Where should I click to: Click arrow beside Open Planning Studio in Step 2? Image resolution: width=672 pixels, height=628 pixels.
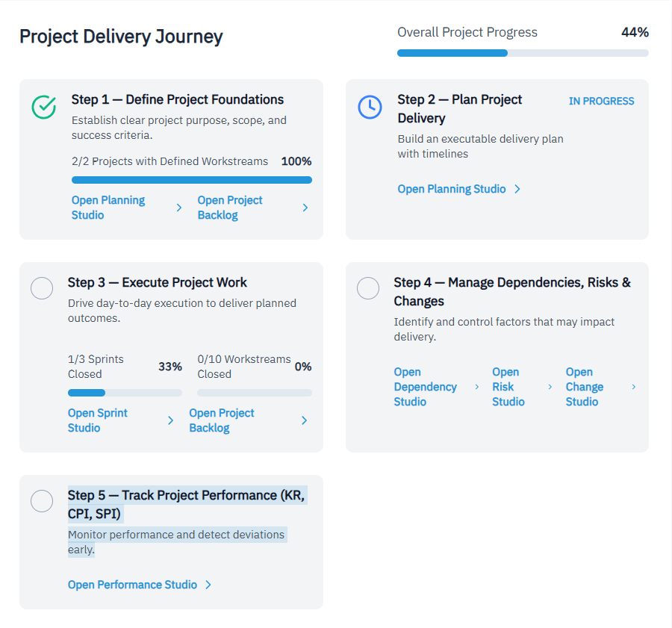click(x=517, y=189)
